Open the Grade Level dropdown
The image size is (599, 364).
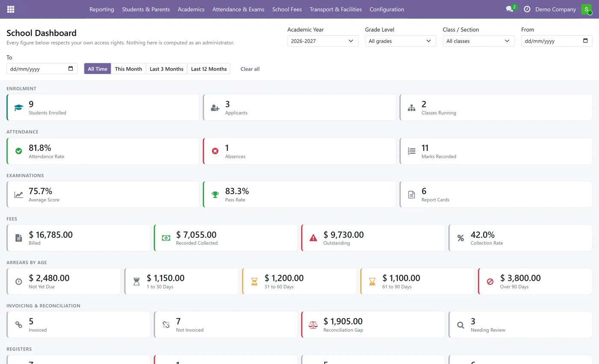(x=400, y=41)
